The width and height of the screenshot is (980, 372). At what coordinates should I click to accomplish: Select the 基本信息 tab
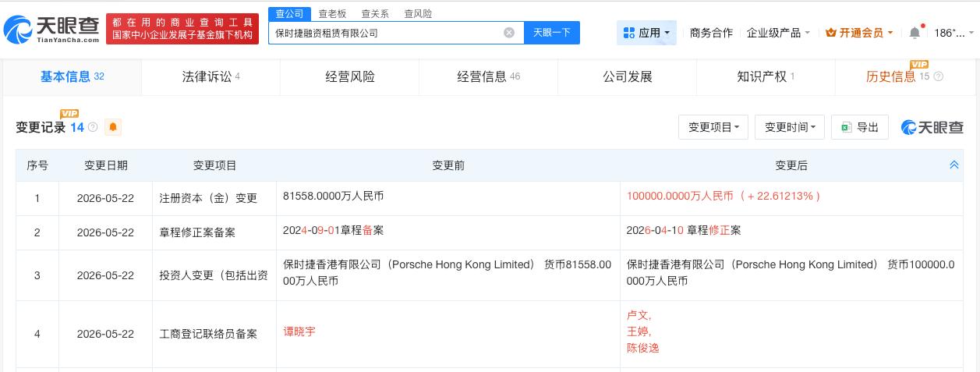[x=72, y=76]
